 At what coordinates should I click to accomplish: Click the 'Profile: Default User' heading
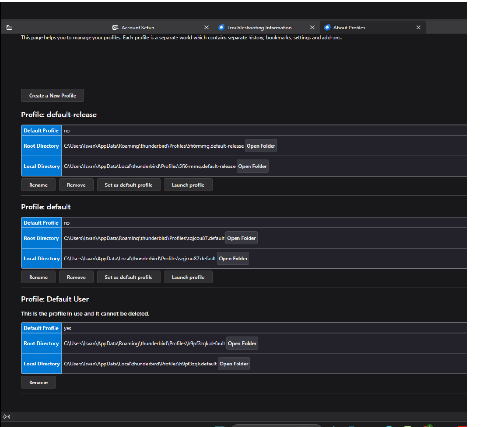click(x=55, y=299)
